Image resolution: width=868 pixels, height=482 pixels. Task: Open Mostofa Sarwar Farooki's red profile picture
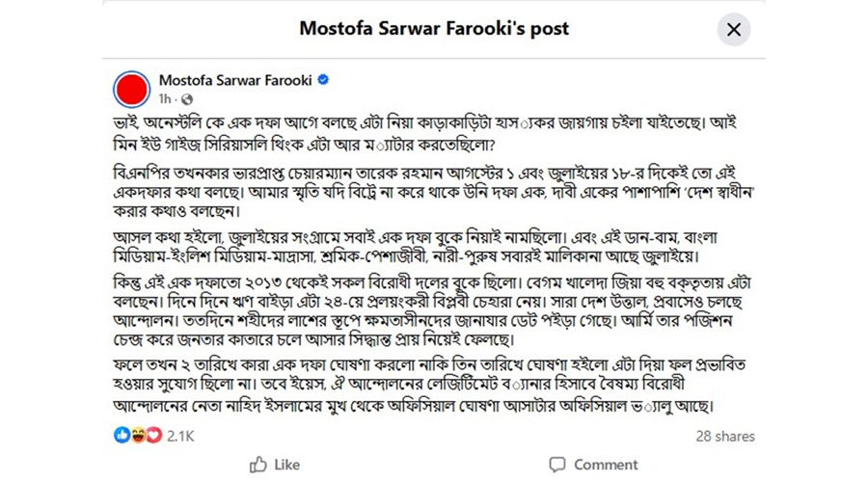(132, 89)
